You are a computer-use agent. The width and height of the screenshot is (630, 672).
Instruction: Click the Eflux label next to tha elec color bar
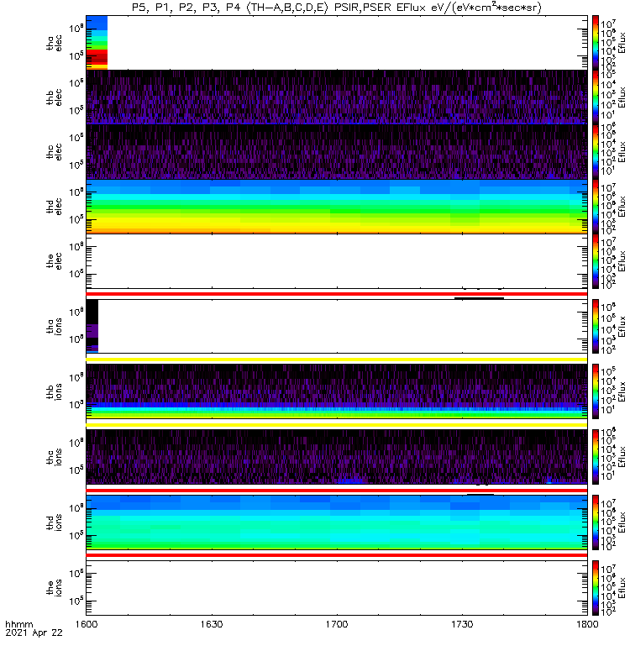[622, 43]
